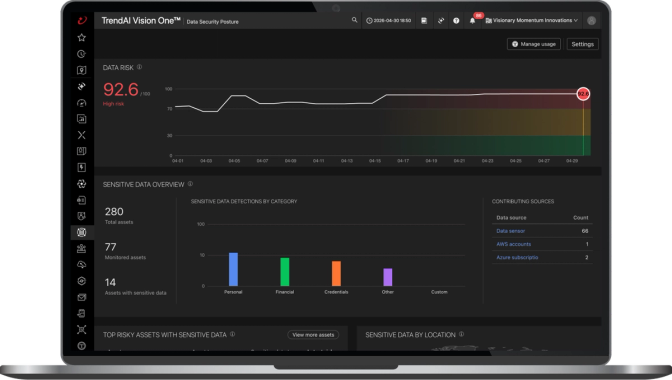This screenshot has width=672, height=380.
Task: Click the book icon in top bar
Action: click(x=424, y=21)
